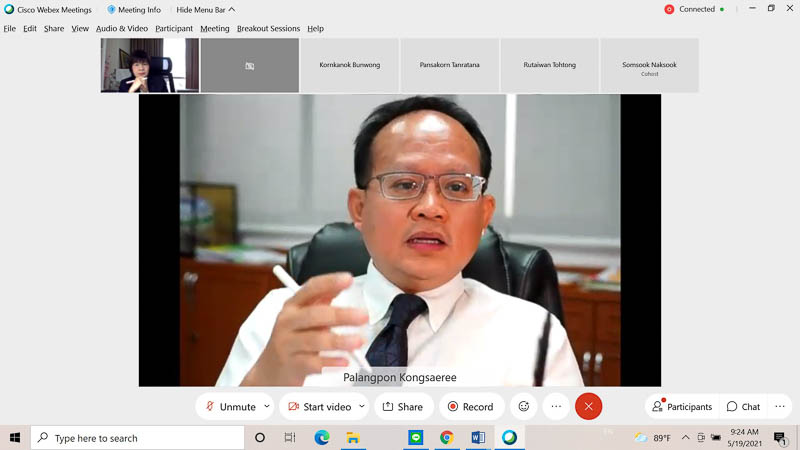Open Microsoft Word from taskbar
The height and width of the screenshot is (450, 800).
478,438
